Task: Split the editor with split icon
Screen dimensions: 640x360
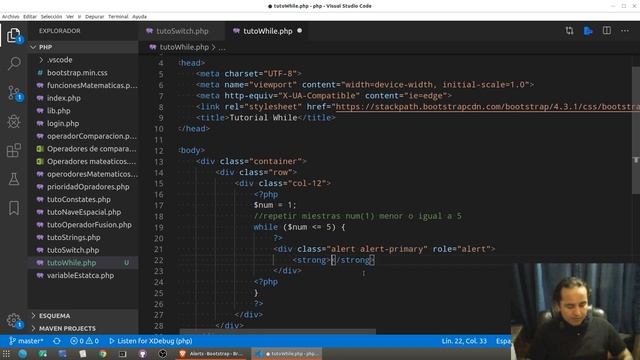Action: [607, 31]
